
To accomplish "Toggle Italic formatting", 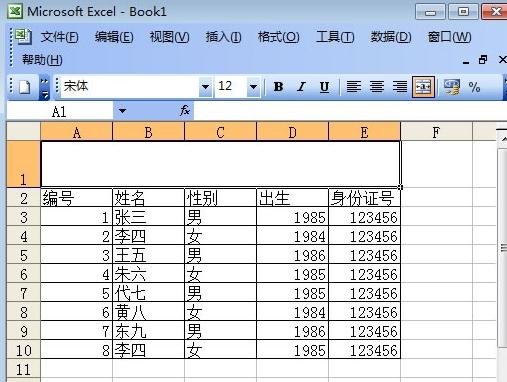I will pos(301,87).
